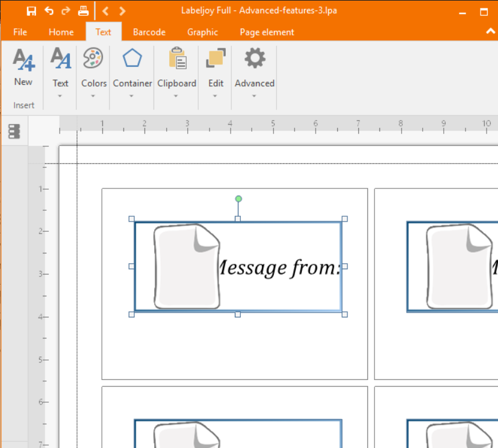The image size is (498, 448).
Task: Select the Text ribbon tab
Action: tap(103, 32)
